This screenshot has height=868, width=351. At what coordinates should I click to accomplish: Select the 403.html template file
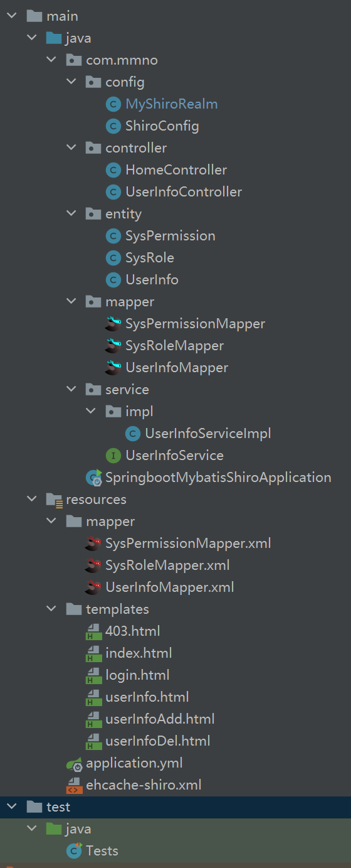coord(133,631)
